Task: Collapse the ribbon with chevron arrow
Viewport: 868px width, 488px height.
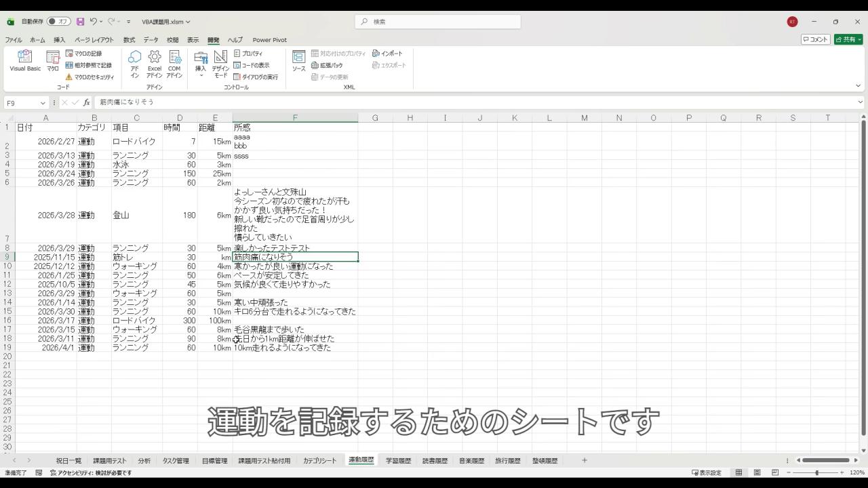Action: (x=858, y=86)
